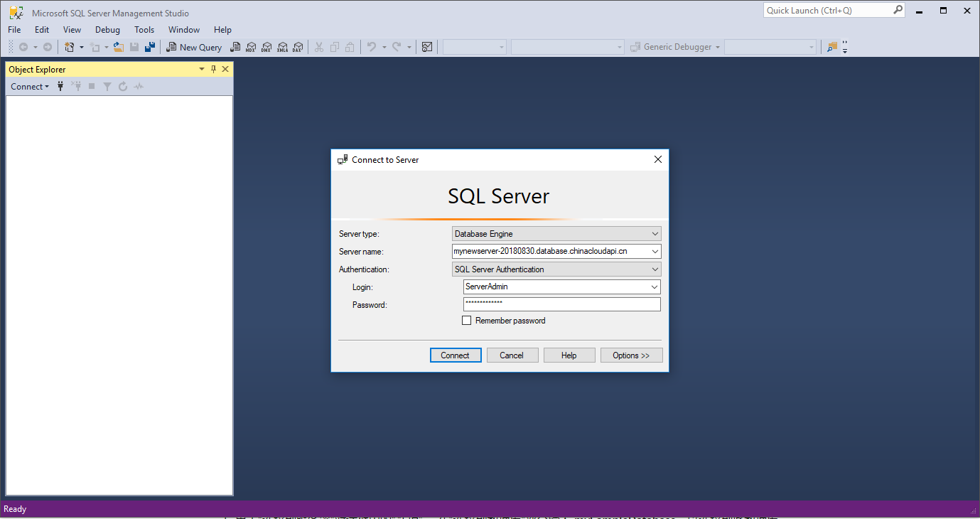Open Object Explorer window position dropdown arrow

click(202, 69)
